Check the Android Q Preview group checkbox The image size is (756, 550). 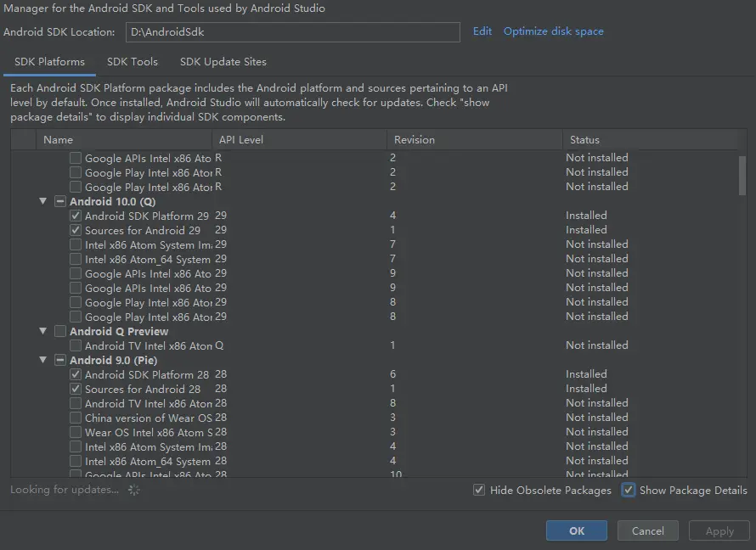[60, 332]
